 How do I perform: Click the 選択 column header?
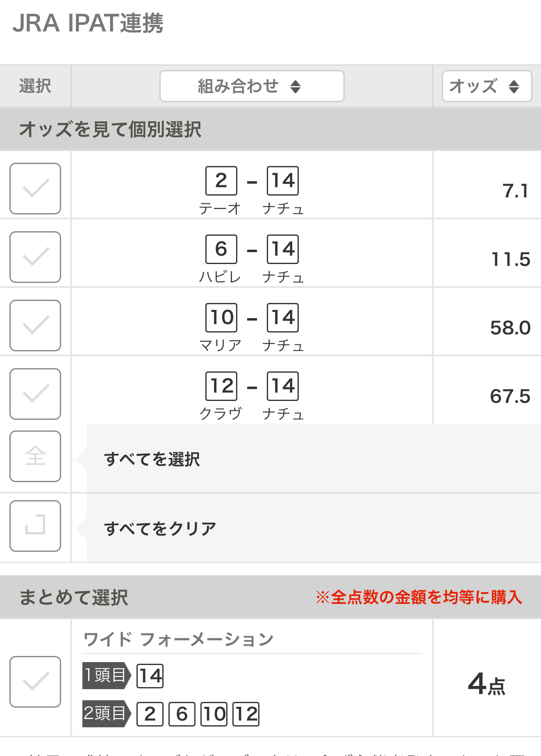click(35, 86)
